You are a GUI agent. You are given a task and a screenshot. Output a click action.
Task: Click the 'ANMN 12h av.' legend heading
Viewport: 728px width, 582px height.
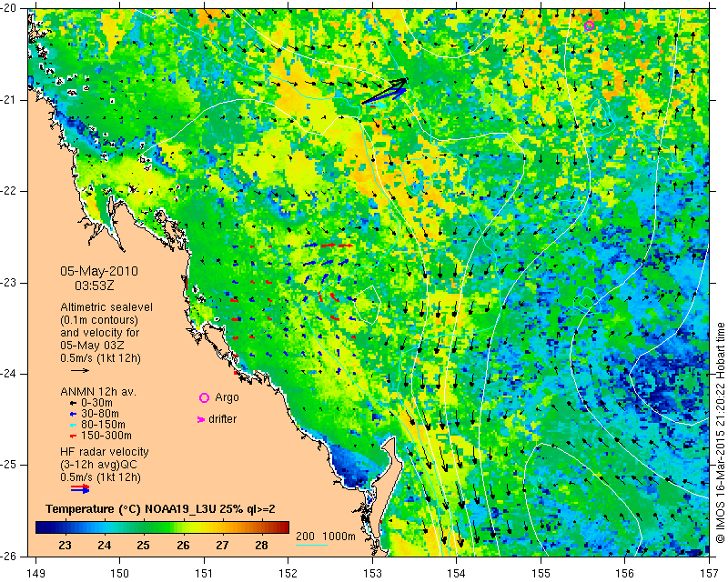[x=98, y=392]
